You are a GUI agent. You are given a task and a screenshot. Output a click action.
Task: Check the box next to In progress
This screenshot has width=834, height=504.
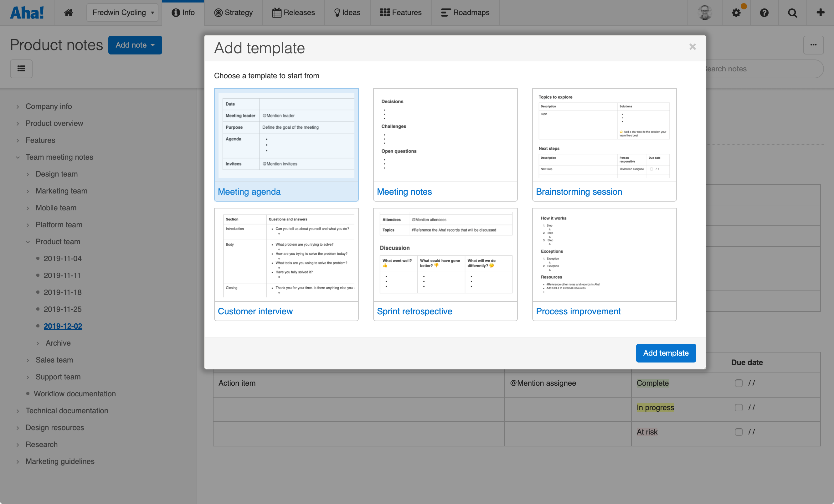coord(739,408)
